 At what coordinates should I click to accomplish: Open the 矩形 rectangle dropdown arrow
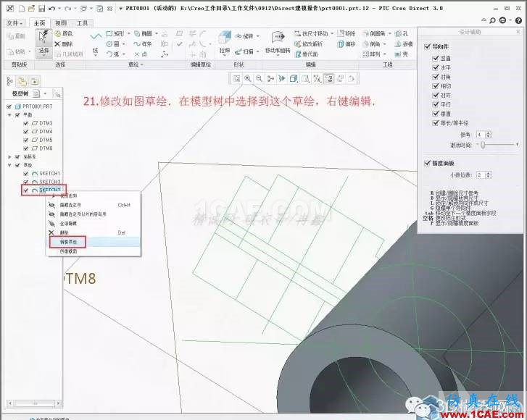click(129, 33)
